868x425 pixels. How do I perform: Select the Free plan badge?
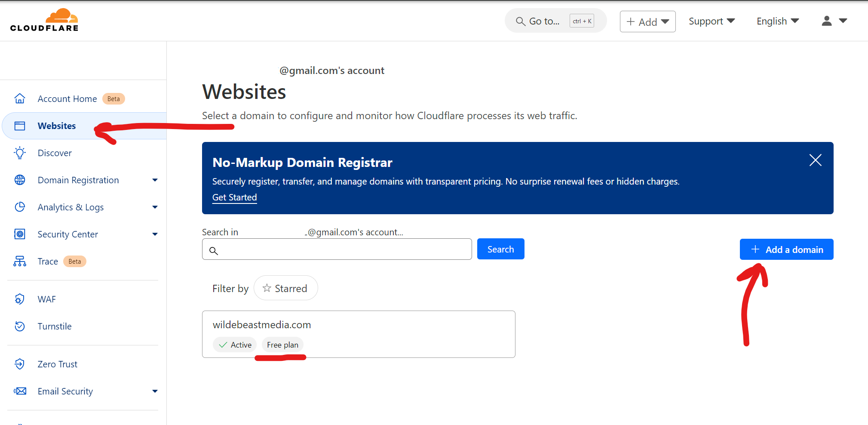[x=282, y=345]
